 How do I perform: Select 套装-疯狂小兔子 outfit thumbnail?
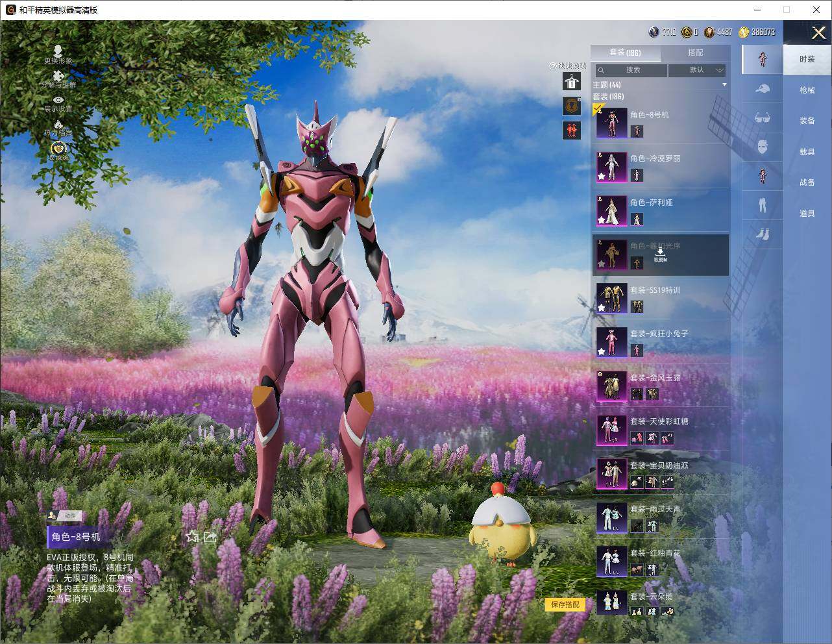click(x=612, y=342)
